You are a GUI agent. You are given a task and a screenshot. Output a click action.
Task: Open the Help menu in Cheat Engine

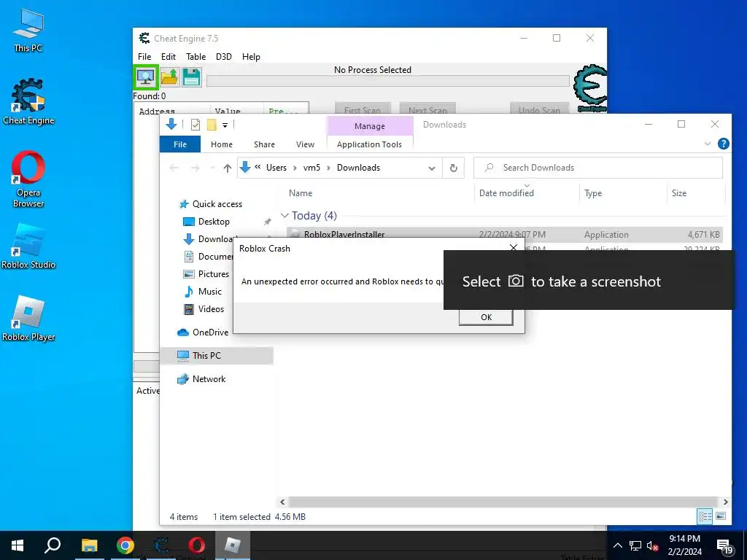point(251,57)
